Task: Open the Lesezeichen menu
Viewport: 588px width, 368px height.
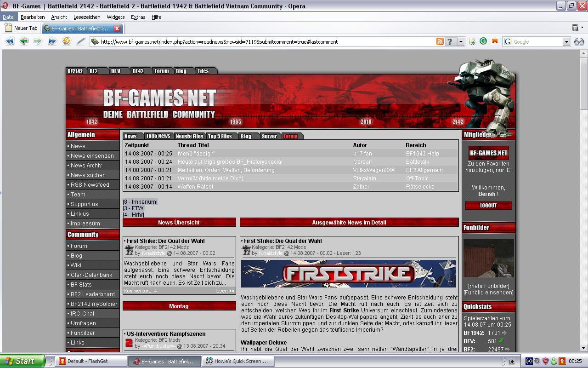Action: coord(87,17)
